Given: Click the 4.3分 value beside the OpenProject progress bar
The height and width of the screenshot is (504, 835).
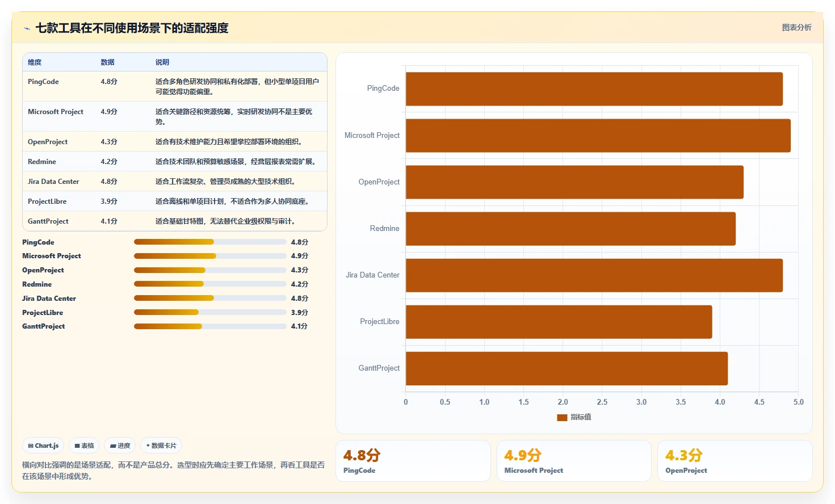Looking at the screenshot, I should click(x=299, y=270).
